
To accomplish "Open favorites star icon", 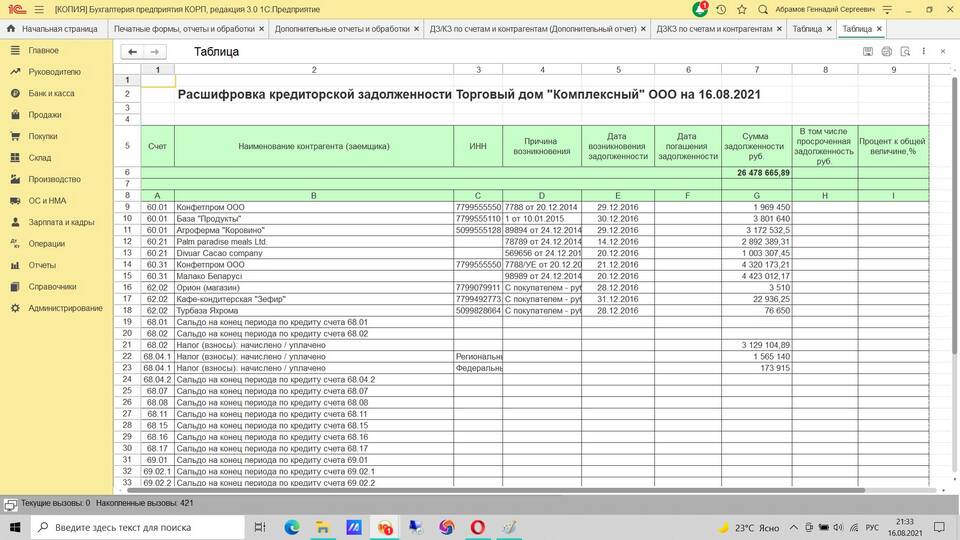I will click(x=742, y=9).
